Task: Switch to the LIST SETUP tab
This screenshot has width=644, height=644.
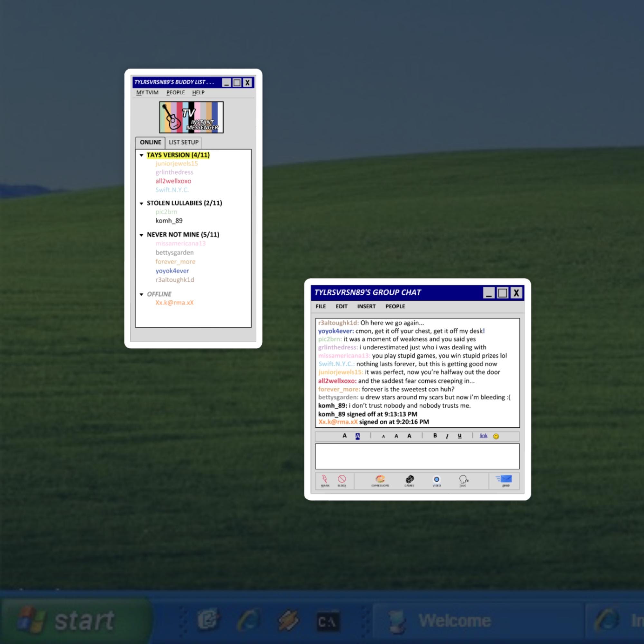Action: click(184, 142)
